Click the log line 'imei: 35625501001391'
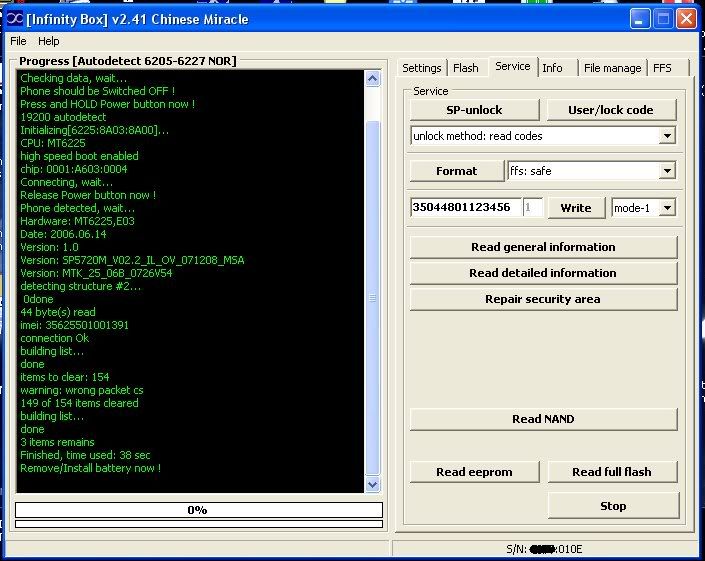Screen dimensions: 705x561 (x=75, y=325)
